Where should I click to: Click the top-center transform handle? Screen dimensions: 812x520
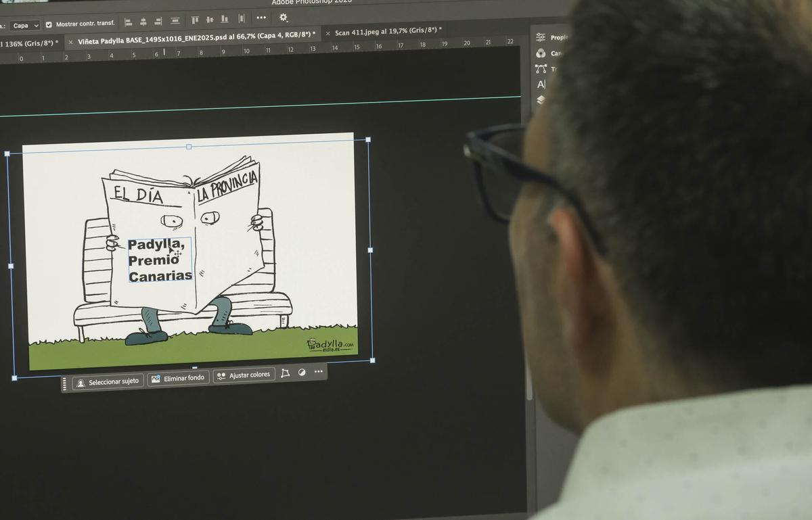189,146
